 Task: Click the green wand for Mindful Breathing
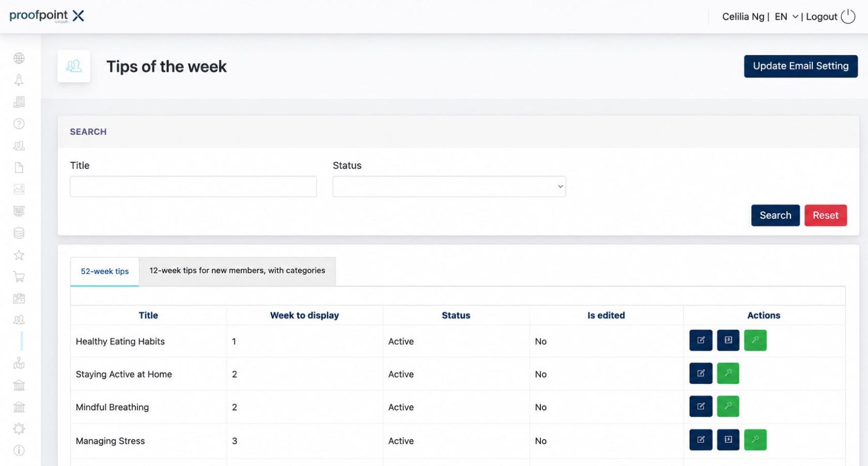728,407
